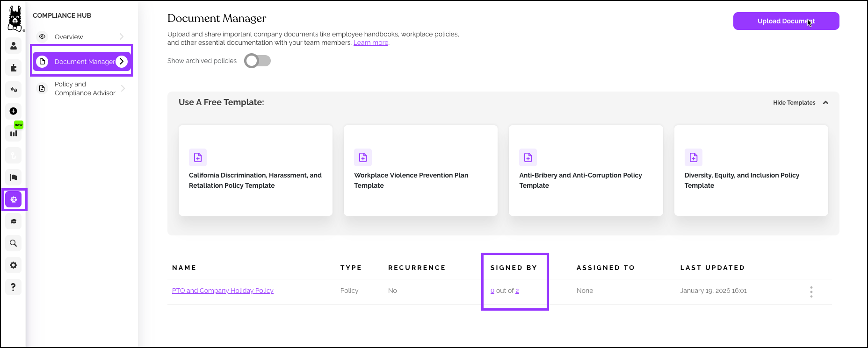Collapse templates with Hide Templates chevron
Screen dimensions: 868x348
(x=825, y=103)
